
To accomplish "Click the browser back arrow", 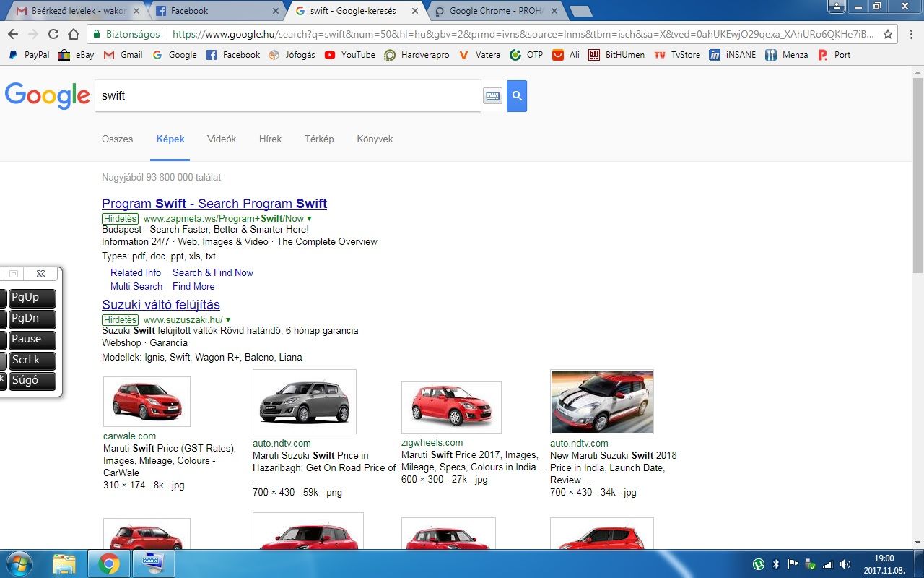I will pos(13,34).
